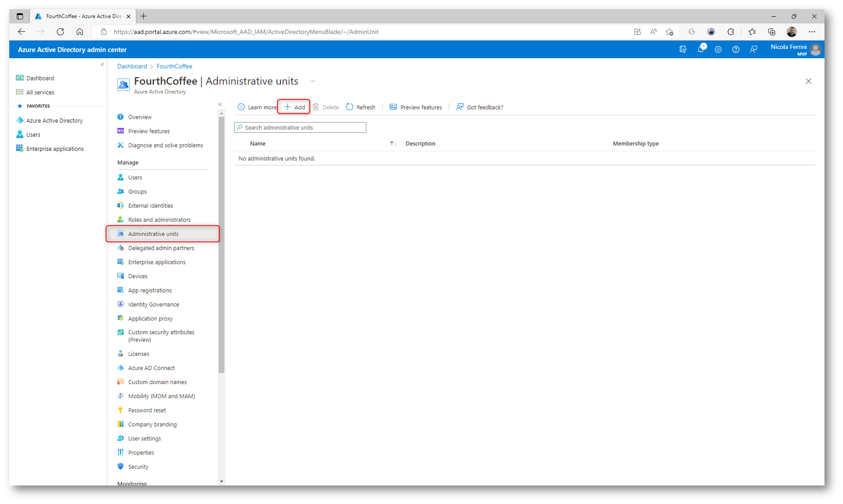Click the Refresh toolbar icon

(x=350, y=107)
